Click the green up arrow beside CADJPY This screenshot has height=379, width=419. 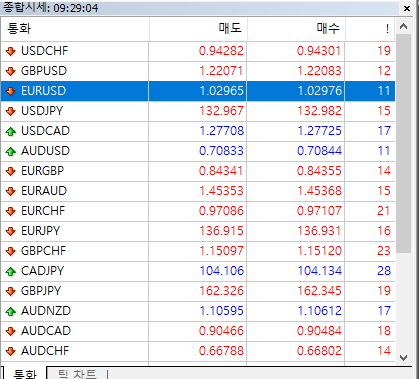[x=11, y=271]
